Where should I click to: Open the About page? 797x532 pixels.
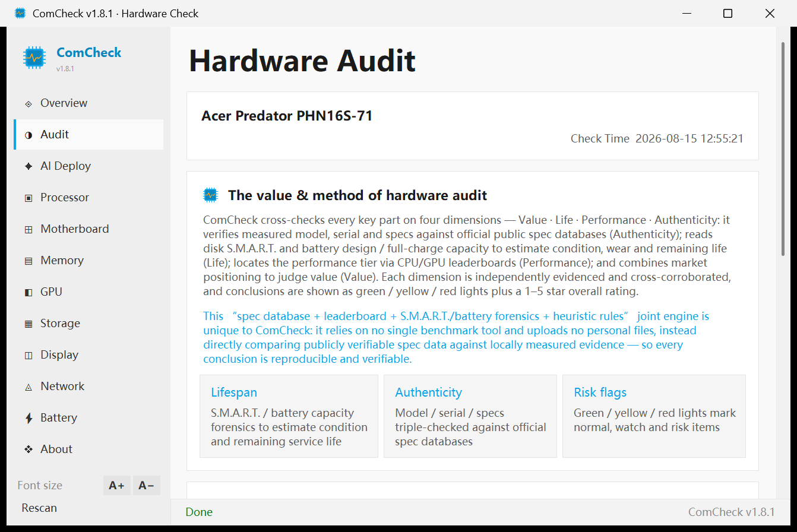[x=88, y=449]
